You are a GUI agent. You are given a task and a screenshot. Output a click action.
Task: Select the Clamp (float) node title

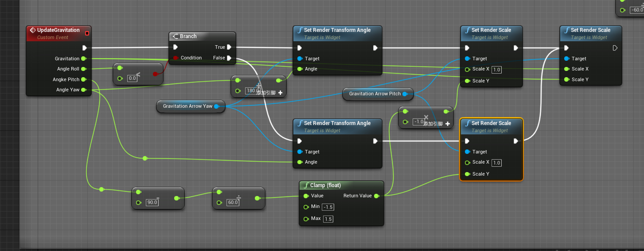coord(325,185)
